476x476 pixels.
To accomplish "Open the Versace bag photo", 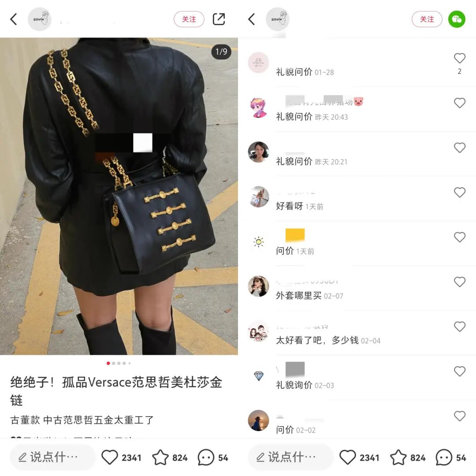I will [119, 196].
